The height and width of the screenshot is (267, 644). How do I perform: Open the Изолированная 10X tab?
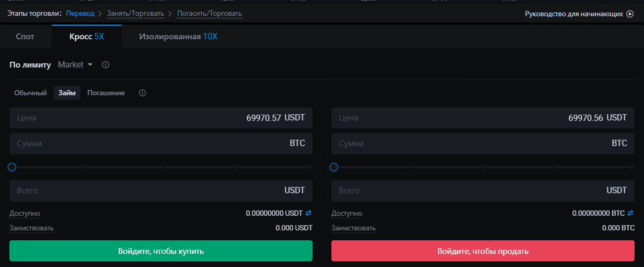coord(178,37)
